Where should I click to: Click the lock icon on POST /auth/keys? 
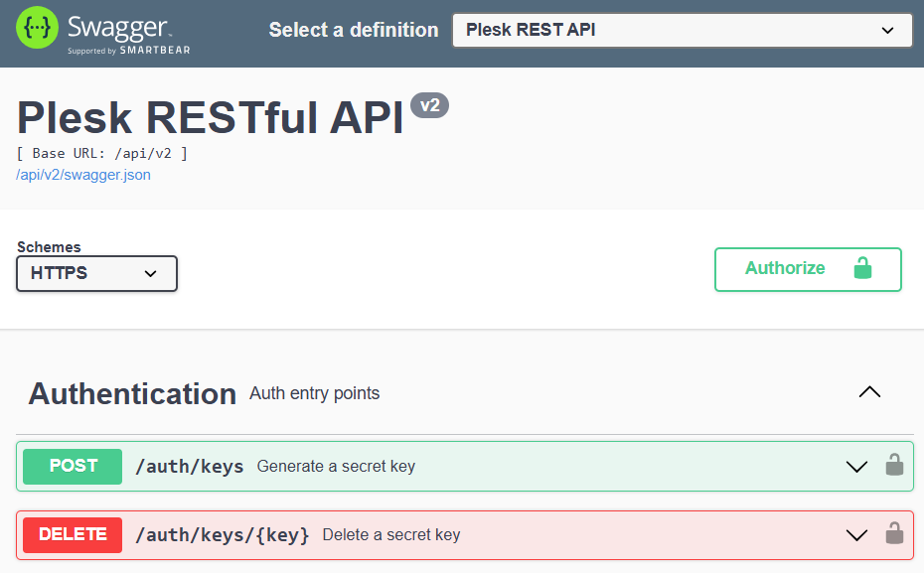pos(894,465)
